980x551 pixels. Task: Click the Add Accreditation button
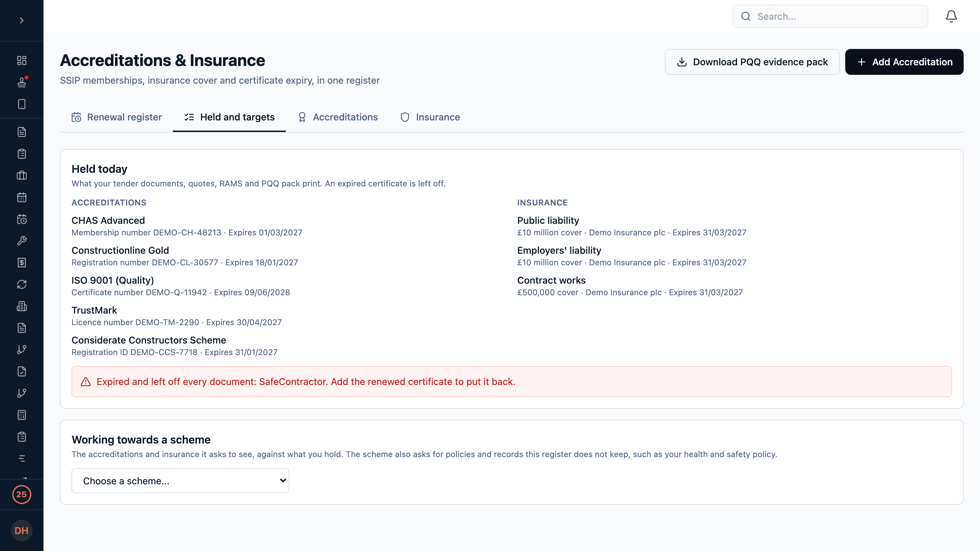[x=904, y=62]
